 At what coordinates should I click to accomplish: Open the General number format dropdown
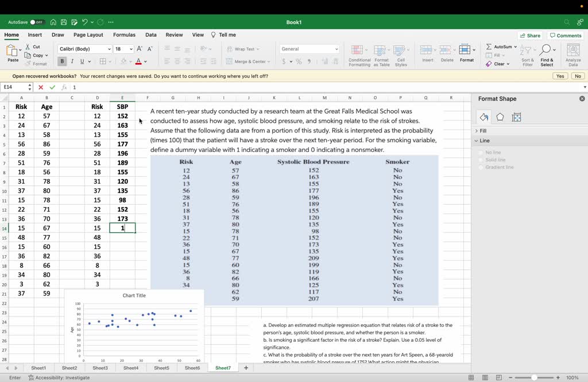tap(307, 49)
